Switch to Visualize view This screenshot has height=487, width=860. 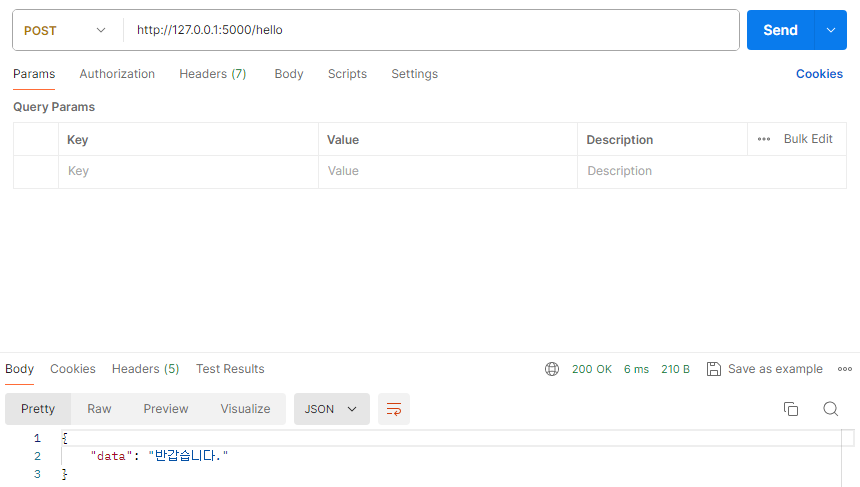pos(245,409)
